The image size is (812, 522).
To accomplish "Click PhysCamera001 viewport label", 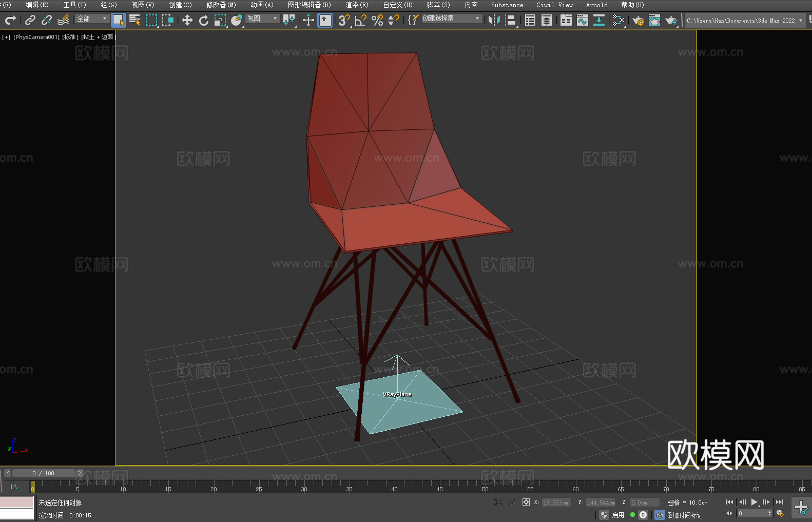I will tap(36, 37).
